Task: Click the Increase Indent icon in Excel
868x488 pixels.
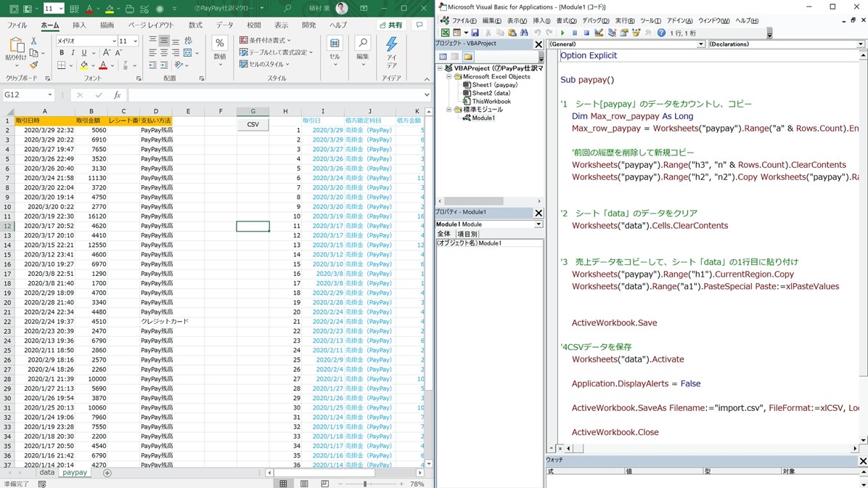Action: [164, 65]
